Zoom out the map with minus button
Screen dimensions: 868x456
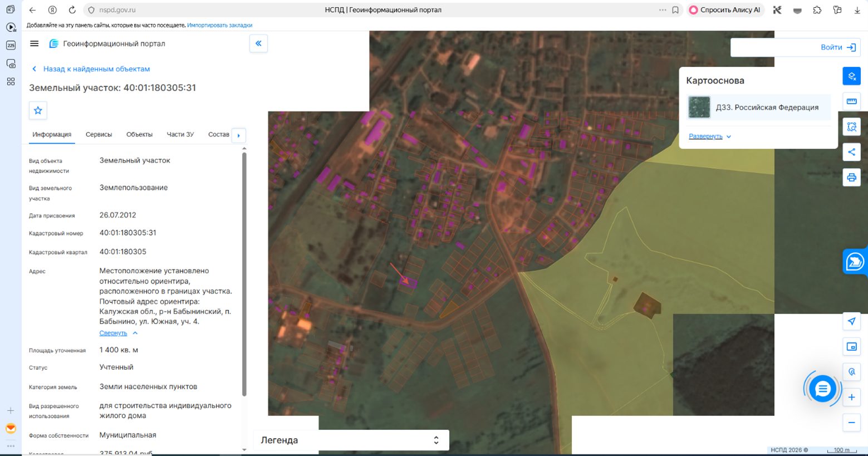(851, 423)
